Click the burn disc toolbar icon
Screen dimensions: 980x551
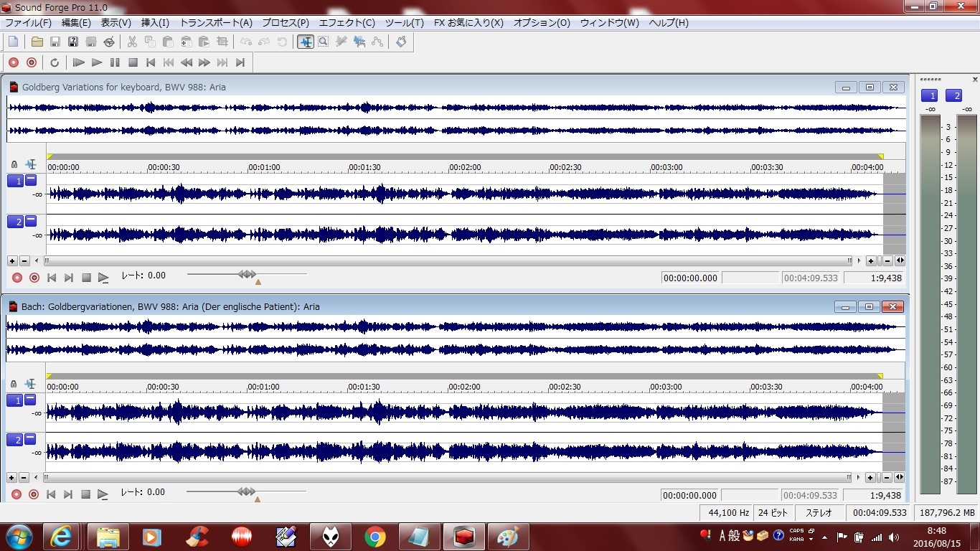109,42
